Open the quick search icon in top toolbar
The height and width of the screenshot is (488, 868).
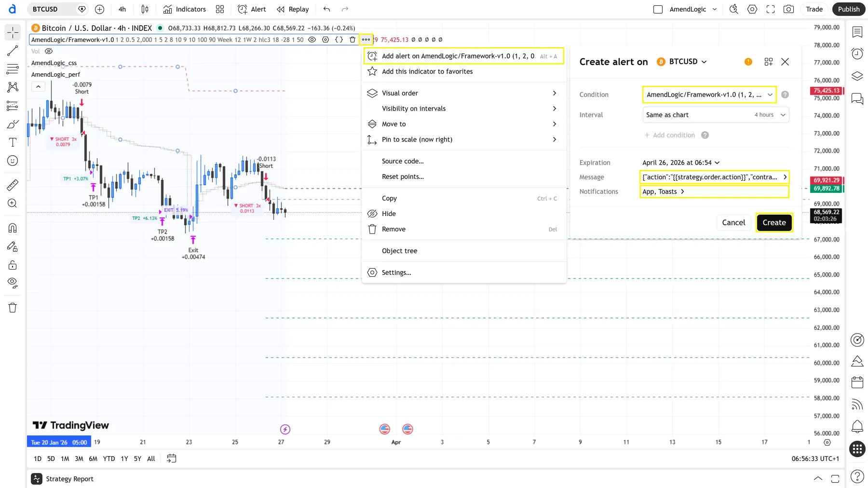tap(734, 9)
